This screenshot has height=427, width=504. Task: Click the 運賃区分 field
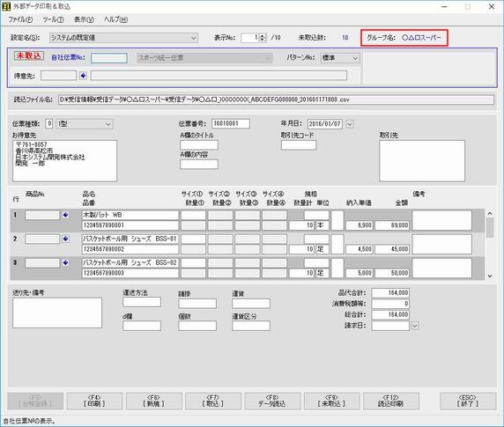click(251, 326)
